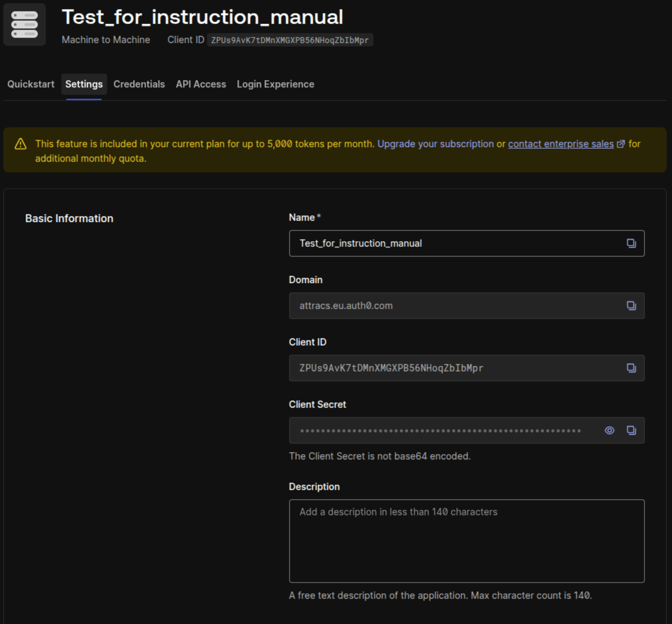Image resolution: width=672 pixels, height=624 pixels.
Task: Click the Domain field attracs.eu.auth0.com
Action: [467, 306]
